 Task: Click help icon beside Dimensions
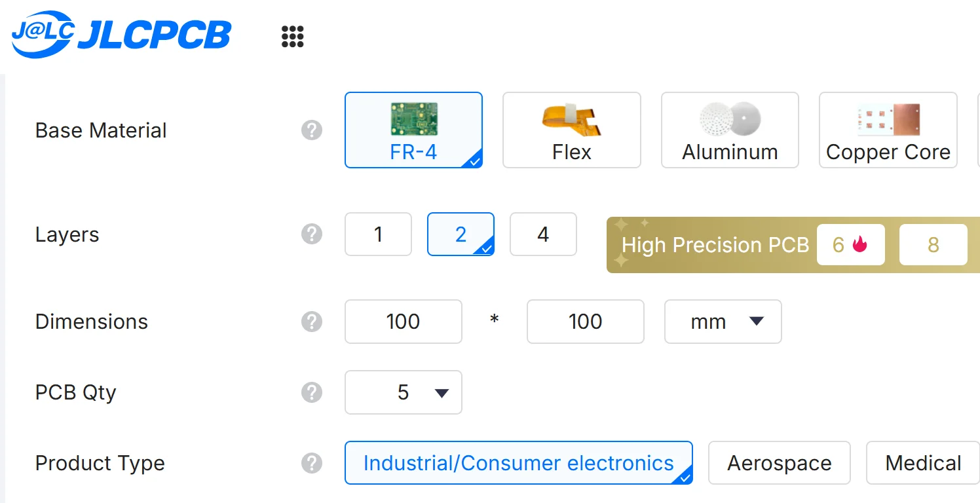(312, 322)
